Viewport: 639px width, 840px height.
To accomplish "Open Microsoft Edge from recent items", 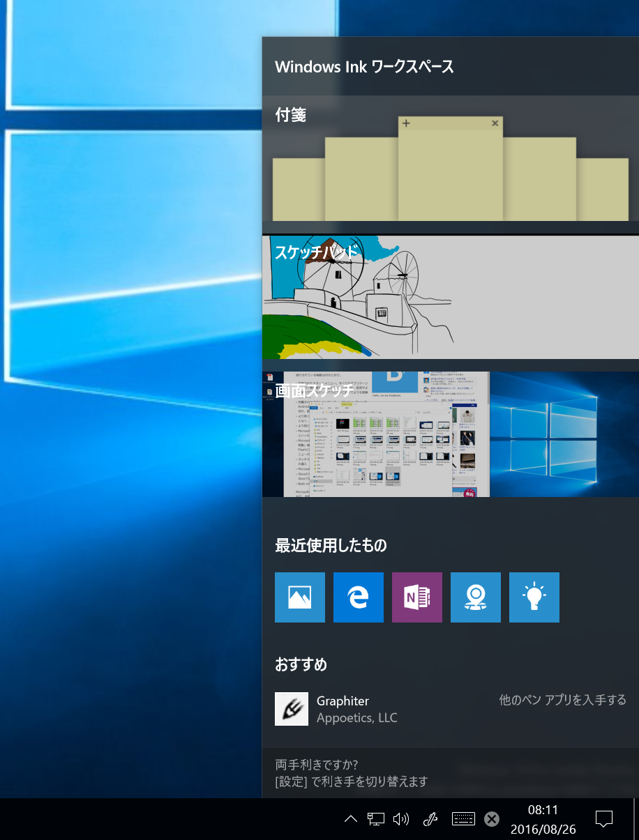I will click(x=358, y=597).
